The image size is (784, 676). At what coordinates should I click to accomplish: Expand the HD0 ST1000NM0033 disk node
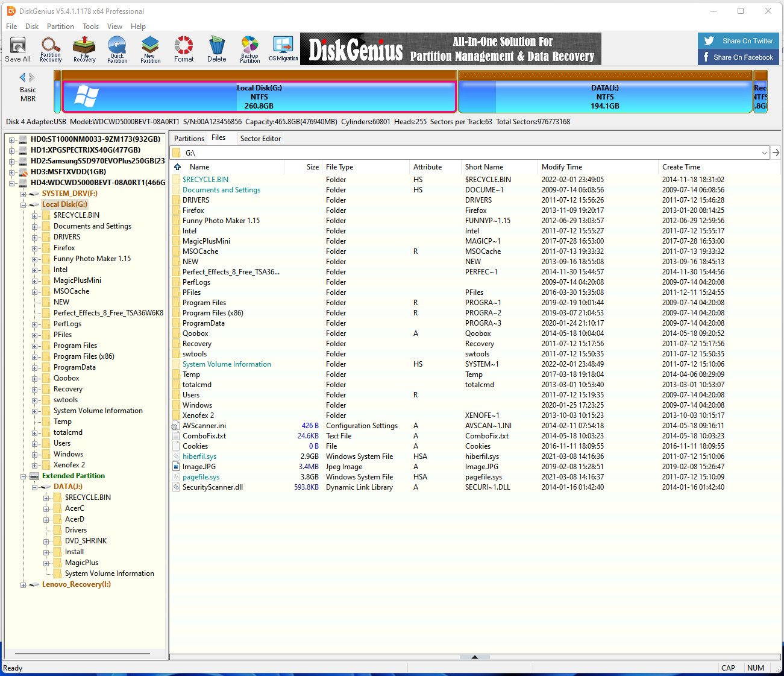click(x=11, y=139)
